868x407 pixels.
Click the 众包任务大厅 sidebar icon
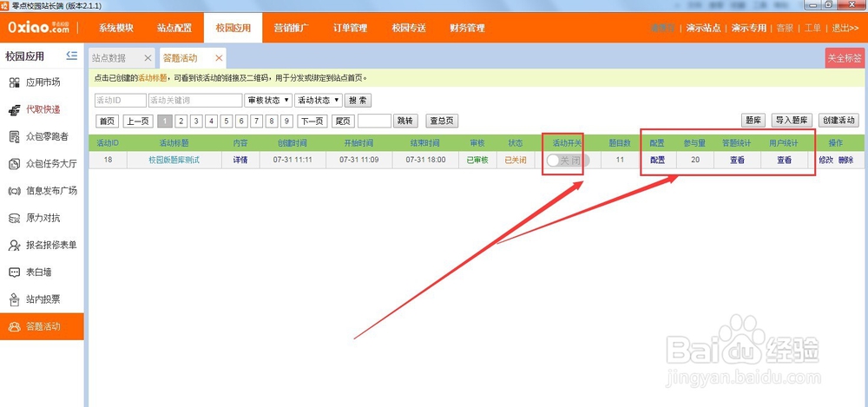15,164
